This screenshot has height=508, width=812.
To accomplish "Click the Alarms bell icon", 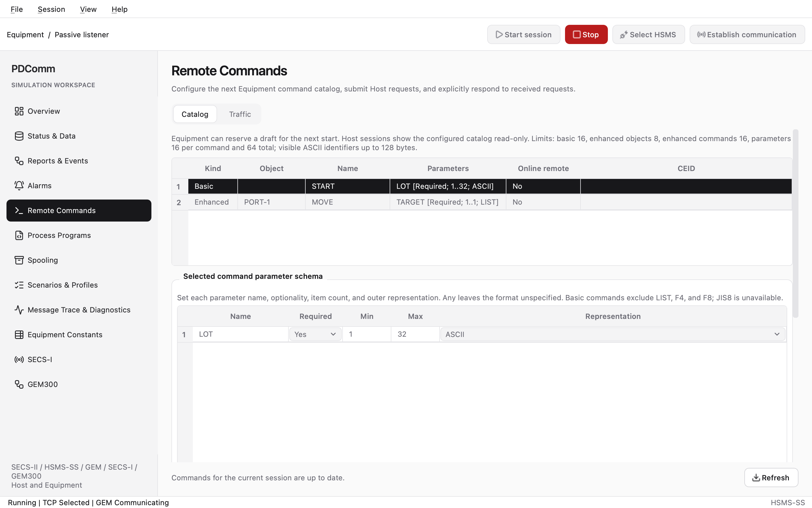I will coord(19,186).
